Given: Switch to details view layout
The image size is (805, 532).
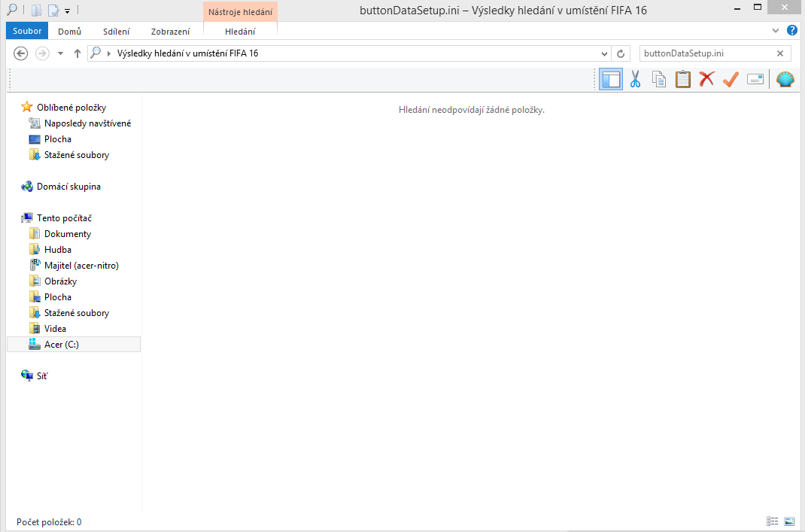Looking at the screenshot, I should tap(772, 521).
